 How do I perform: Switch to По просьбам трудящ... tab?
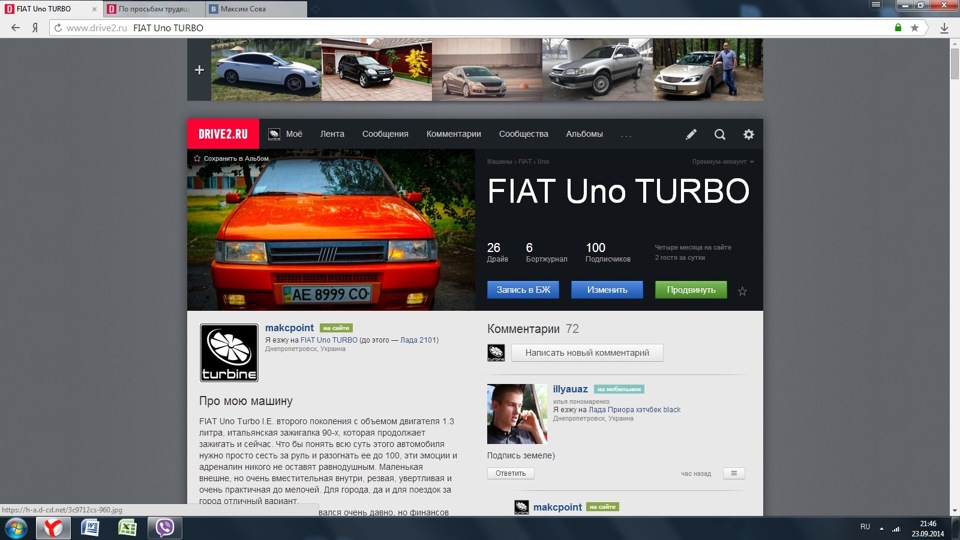click(x=153, y=9)
